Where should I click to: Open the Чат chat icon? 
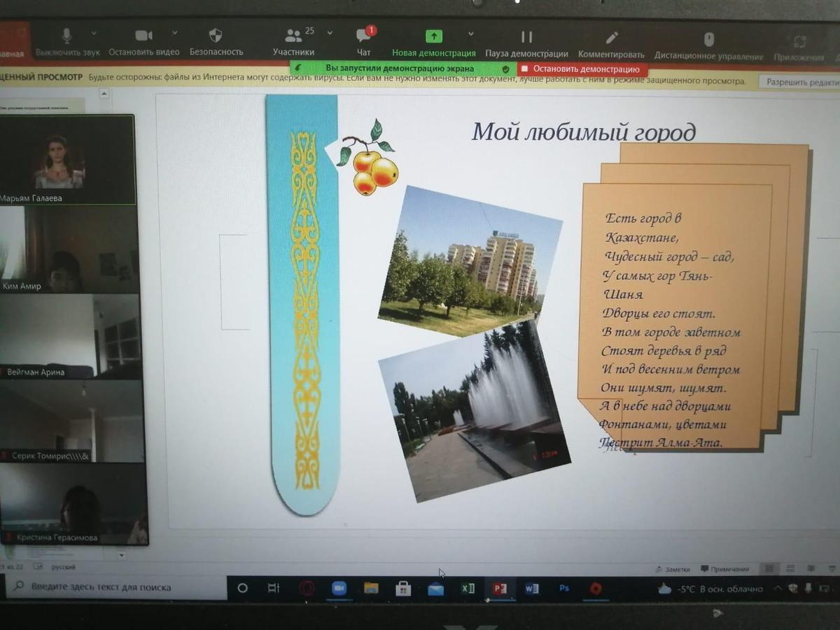363,36
